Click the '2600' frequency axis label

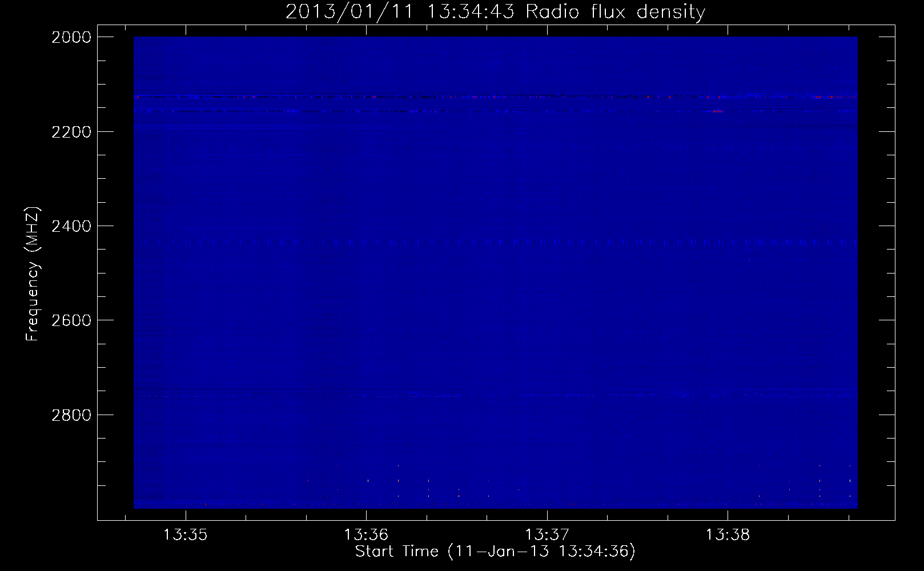(71, 320)
